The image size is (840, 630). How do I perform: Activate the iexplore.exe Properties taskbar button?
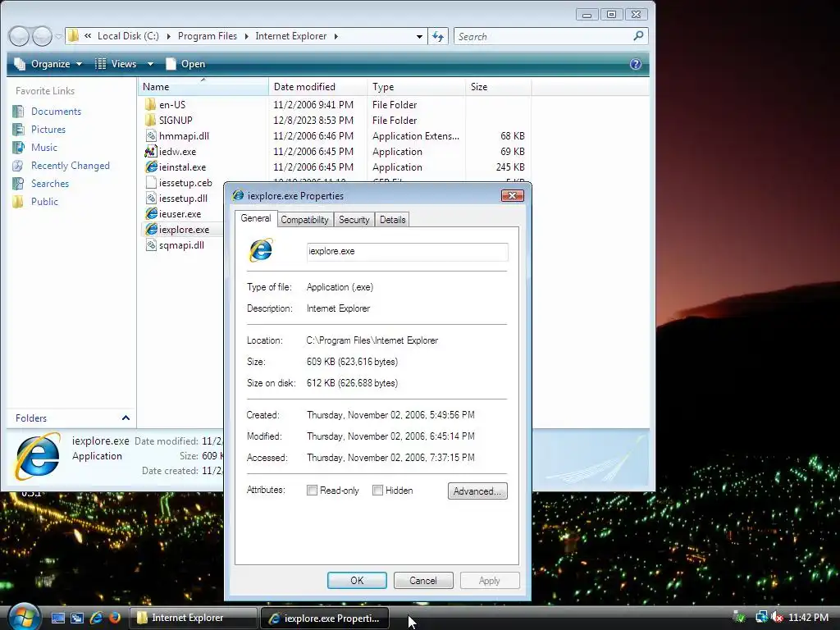point(325,618)
